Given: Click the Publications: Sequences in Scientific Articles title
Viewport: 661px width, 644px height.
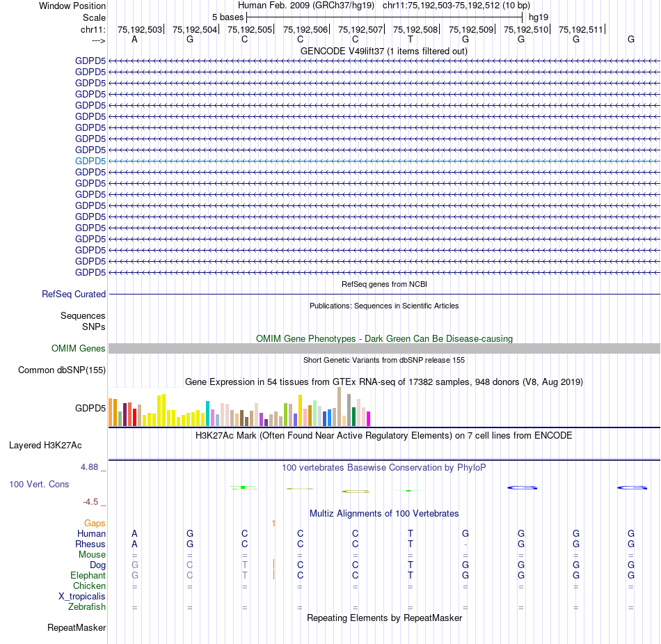Looking at the screenshot, I should tap(384, 306).
